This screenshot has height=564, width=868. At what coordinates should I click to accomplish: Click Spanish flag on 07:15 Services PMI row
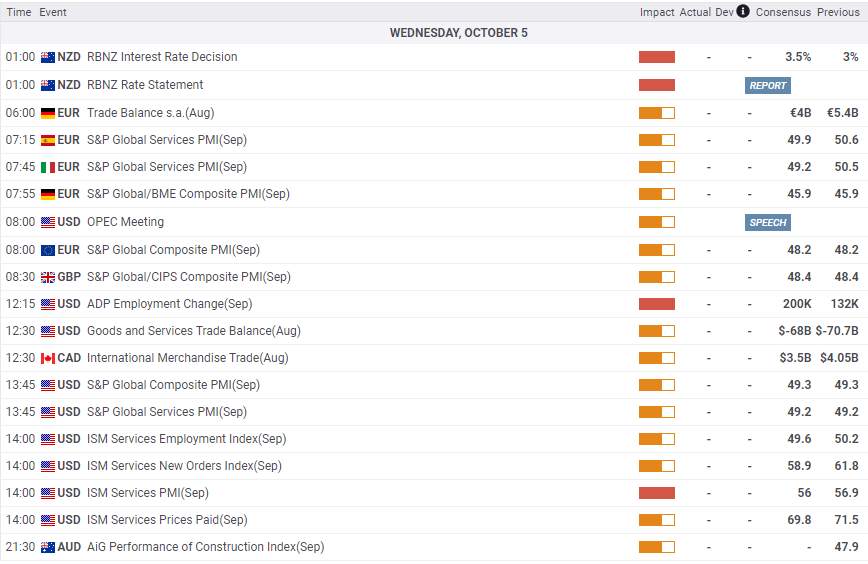point(48,140)
